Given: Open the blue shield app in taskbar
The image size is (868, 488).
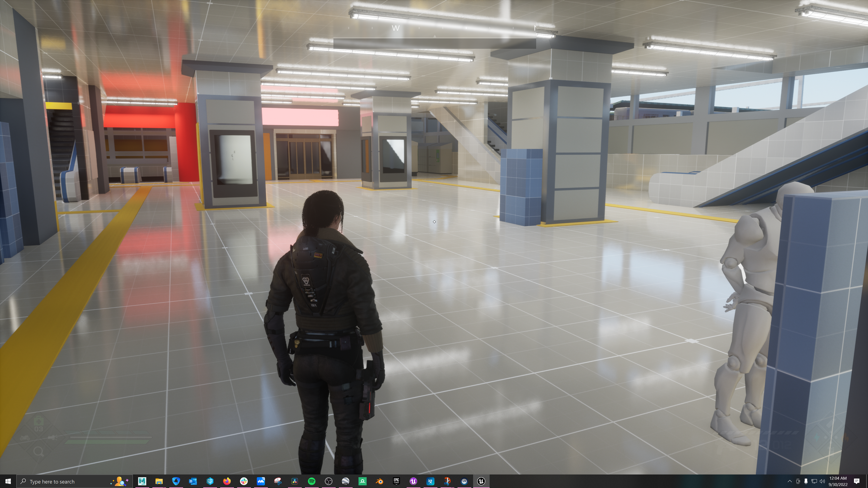Looking at the screenshot, I should (176, 481).
